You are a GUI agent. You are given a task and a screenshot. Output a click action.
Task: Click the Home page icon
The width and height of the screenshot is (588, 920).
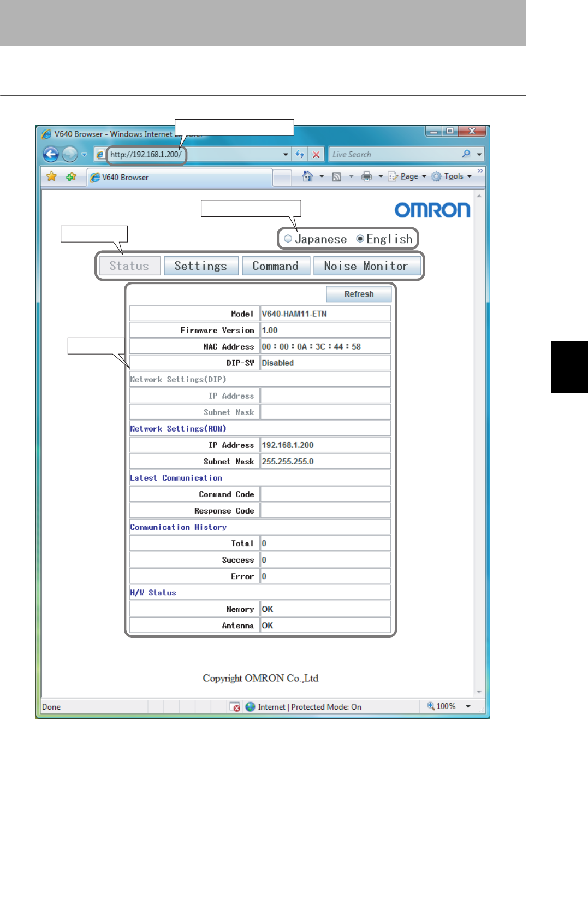point(307,176)
